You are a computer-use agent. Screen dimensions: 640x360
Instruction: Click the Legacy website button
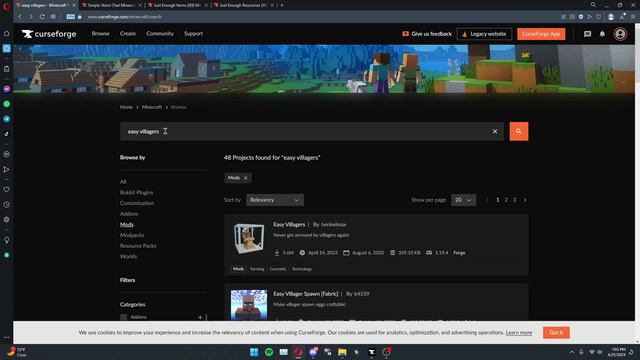tap(484, 34)
